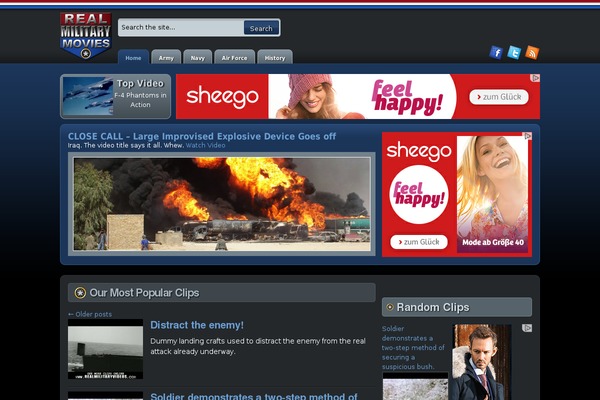Click the random clip snowy thumbnail
Image resolution: width=600 pixels, height=400 pixels.
(x=415, y=386)
